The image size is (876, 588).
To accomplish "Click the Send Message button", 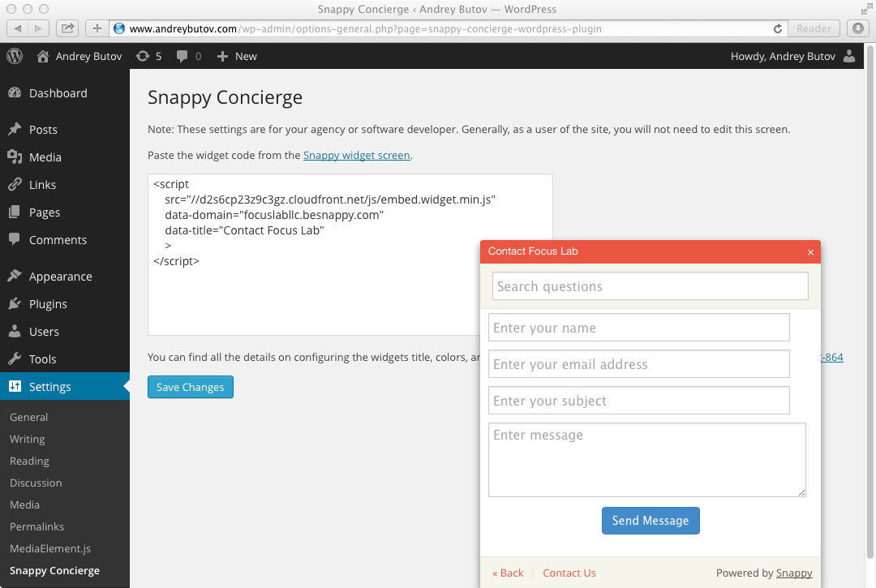I will pos(651,521).
